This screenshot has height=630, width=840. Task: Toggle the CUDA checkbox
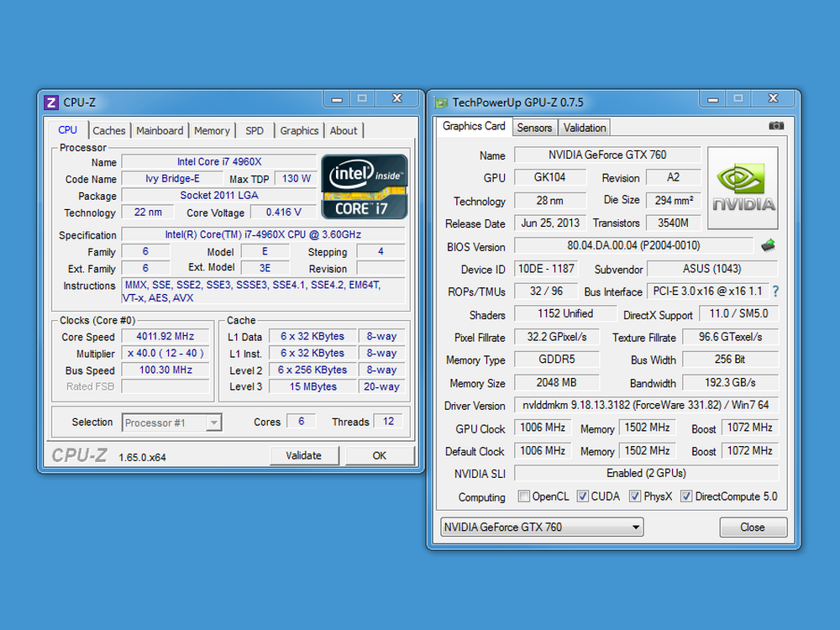(x=582, y=496)
